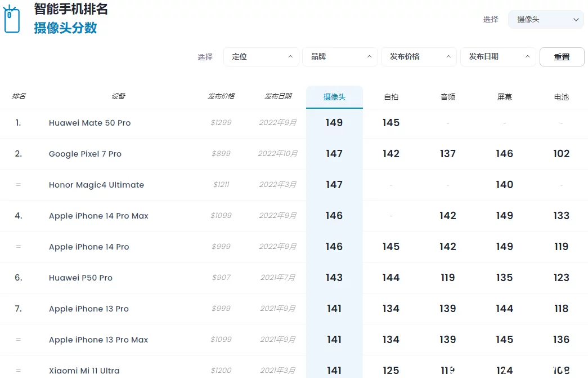This screenshot has height=378, width=588.
Task: Click the rank number 6. in the table
Action: point(19,277)
